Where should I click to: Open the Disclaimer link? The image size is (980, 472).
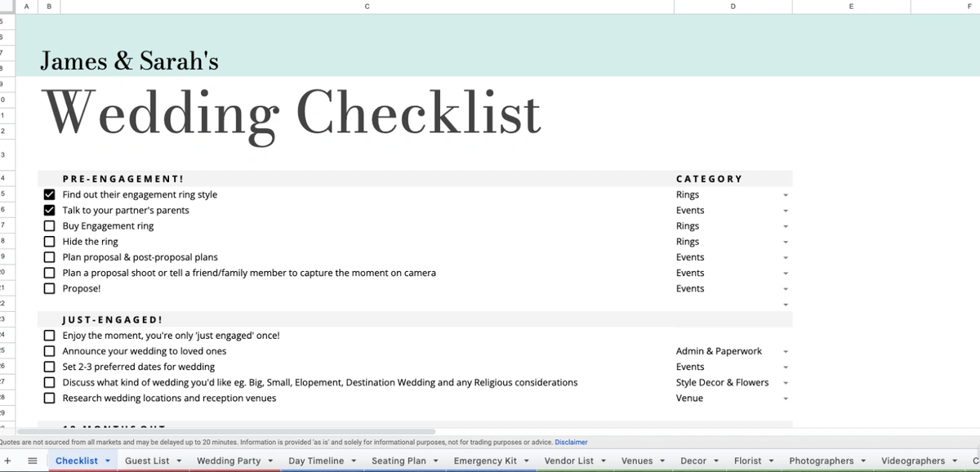pyautogui.click(x=571, y=442)
